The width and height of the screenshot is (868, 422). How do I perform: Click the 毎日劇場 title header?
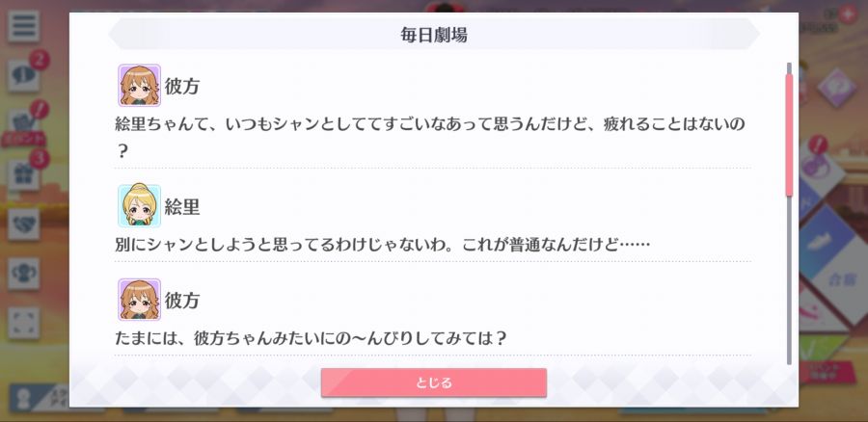(434, 35)
